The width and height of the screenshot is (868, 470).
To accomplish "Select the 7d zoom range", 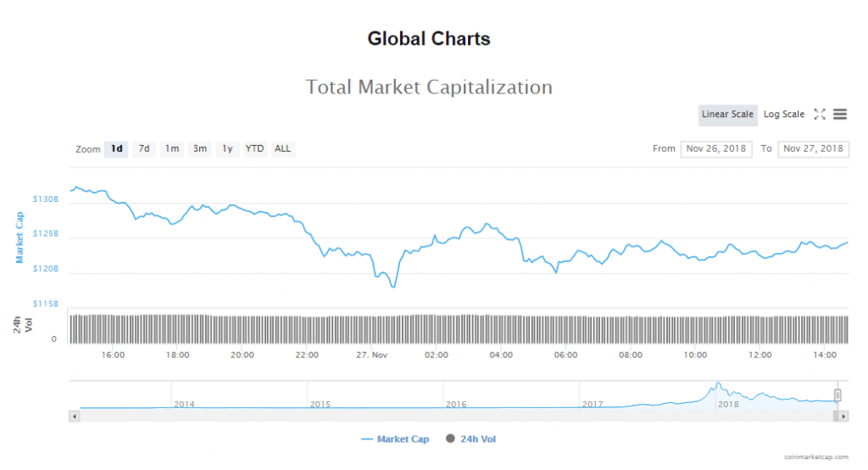I will tap(144, 149).
